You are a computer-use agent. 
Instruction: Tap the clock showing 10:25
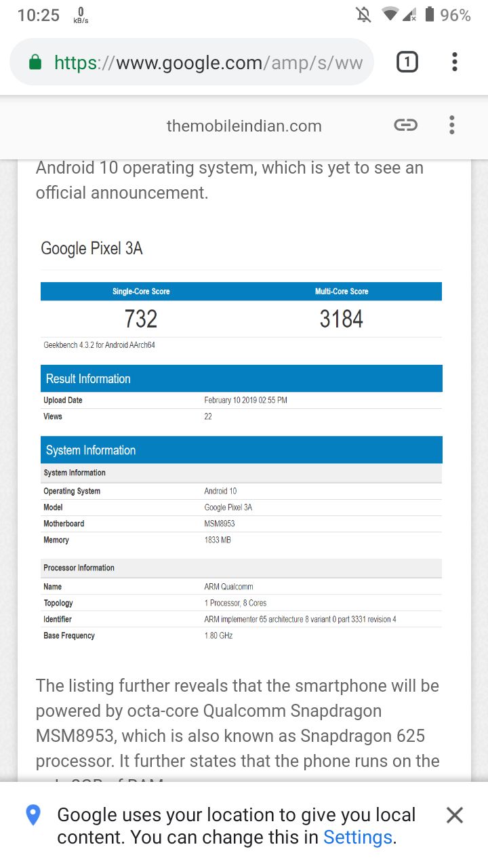39,15
